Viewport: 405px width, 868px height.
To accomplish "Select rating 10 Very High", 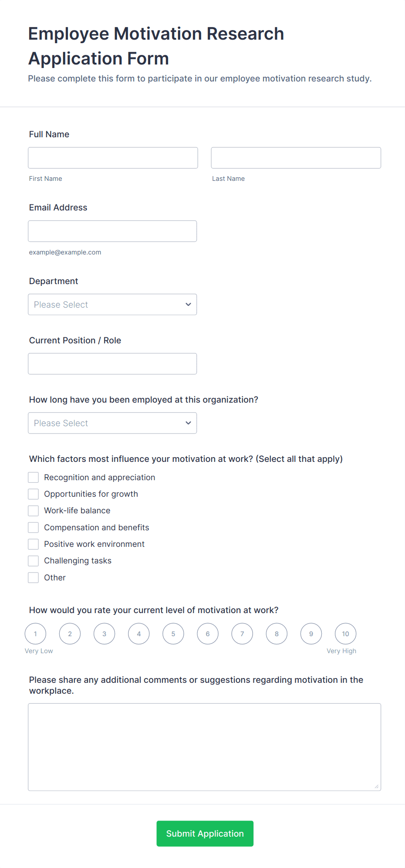I will (x=345, y=634).
